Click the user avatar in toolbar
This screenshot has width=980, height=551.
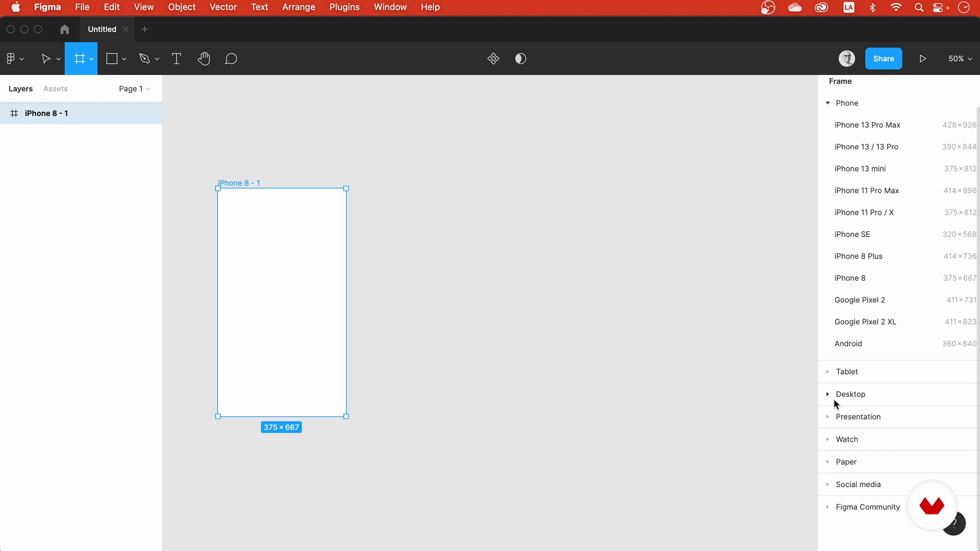(847, 59)
